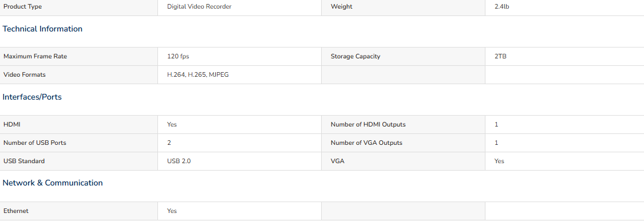Click the 2.4lb weight value
644x221 pixels.
pyautogui.click(x=502, y=6)
